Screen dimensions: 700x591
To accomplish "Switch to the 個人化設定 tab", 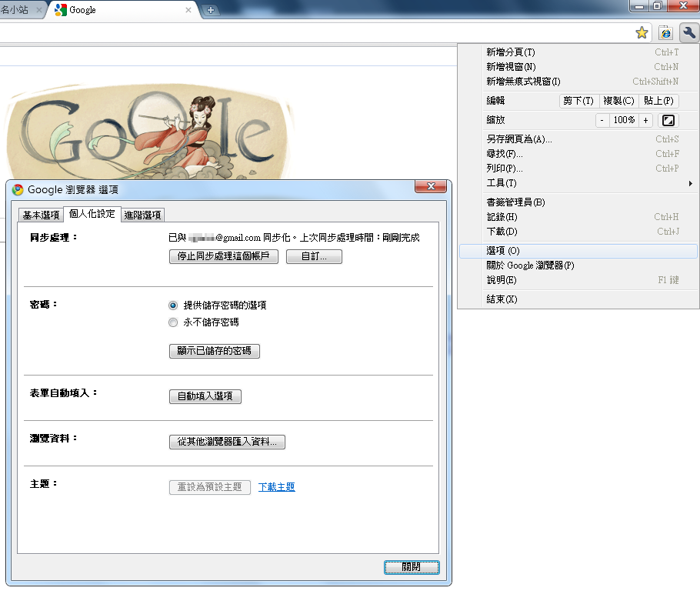I will [92, 214].
